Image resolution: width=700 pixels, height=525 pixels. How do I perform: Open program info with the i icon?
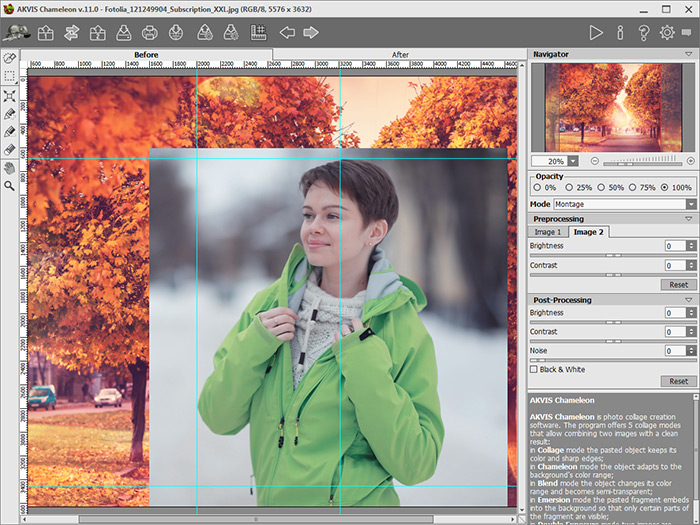pos(620,33)
